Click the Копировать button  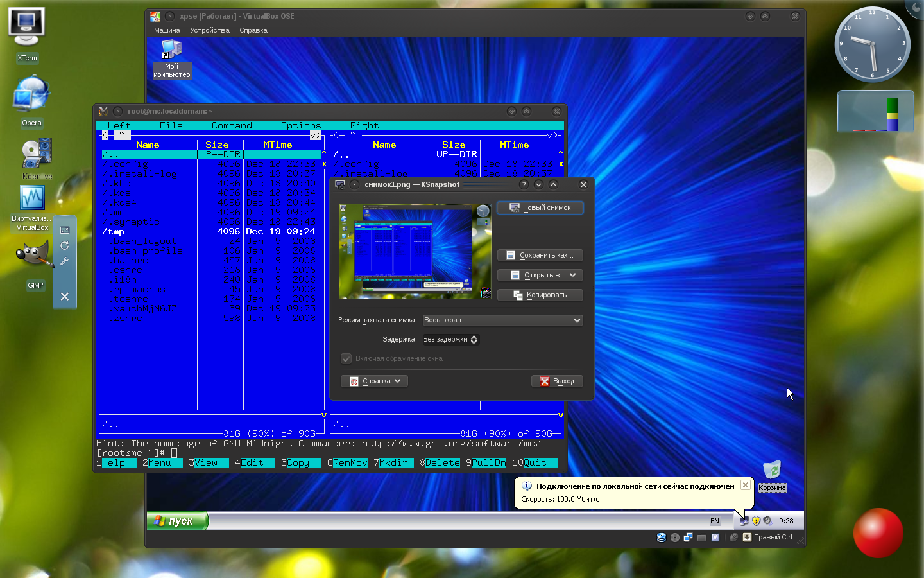coord(540,295)
